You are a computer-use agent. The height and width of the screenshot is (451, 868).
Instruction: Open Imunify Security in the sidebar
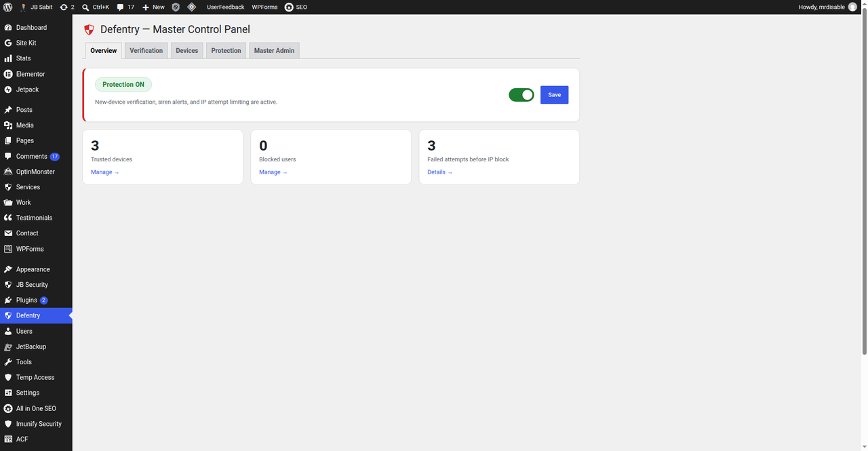[x=36, y=424]
